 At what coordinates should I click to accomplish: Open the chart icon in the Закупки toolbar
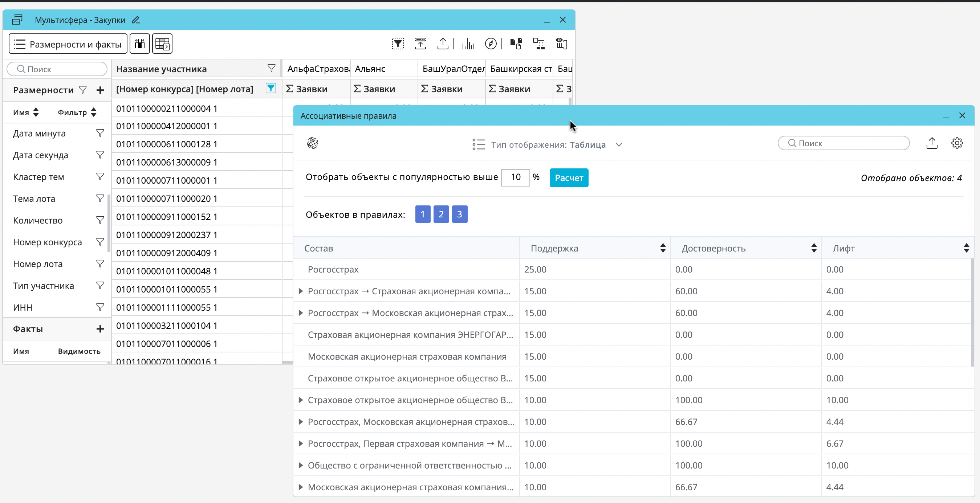[468, 44]
